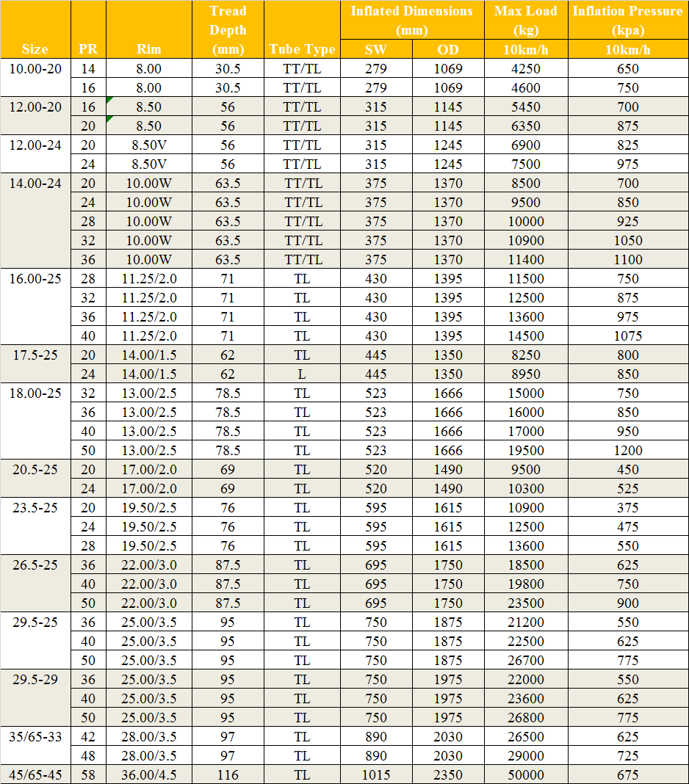
Task: Click the OD sub-header cell
Action: [448, 49]
